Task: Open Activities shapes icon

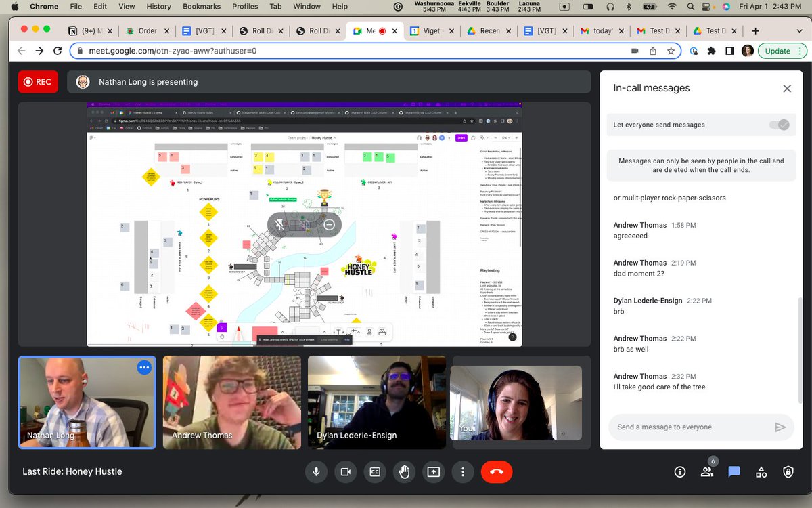Action: 761,472
